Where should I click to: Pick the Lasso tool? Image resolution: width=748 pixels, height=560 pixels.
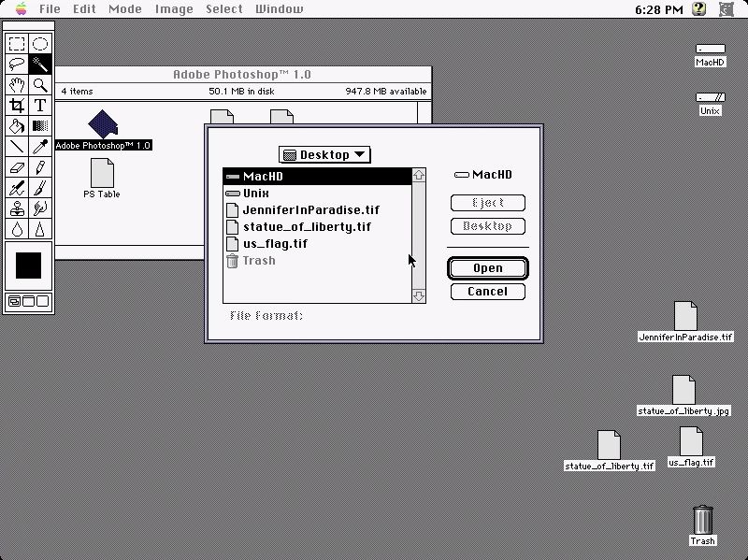[x=17, y=65]
